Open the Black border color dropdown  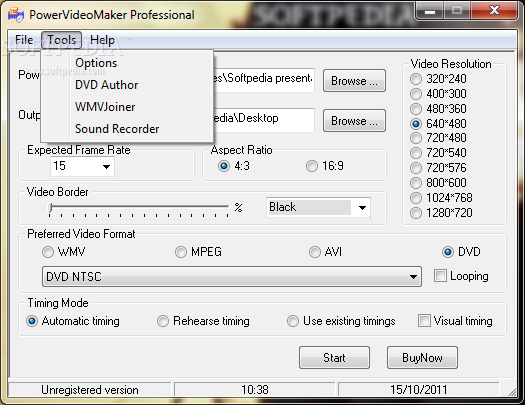coord(362,208)
